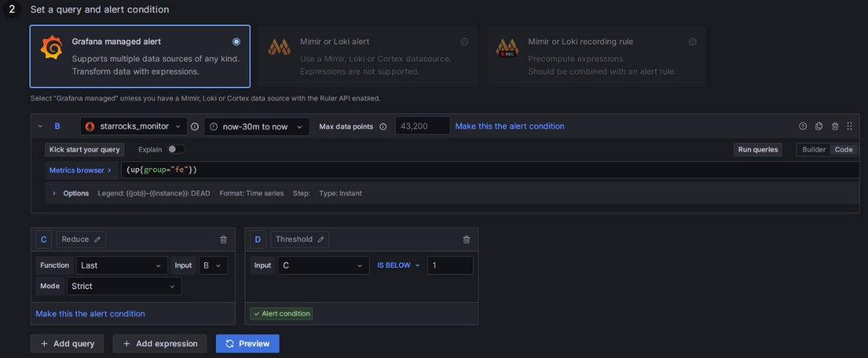Duplicate query B with the copy icon
Image resolution: width=868 pixels, height=358 pixels.
point(819,126)
